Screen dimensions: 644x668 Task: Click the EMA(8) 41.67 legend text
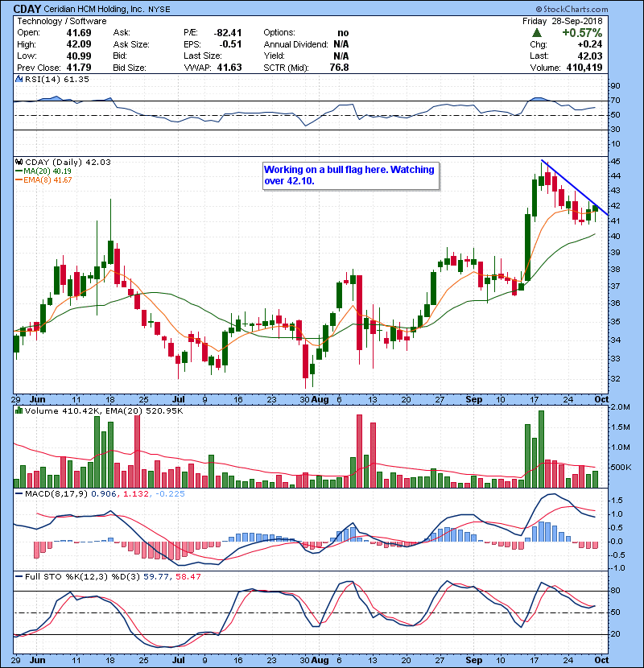click(47, 179)
